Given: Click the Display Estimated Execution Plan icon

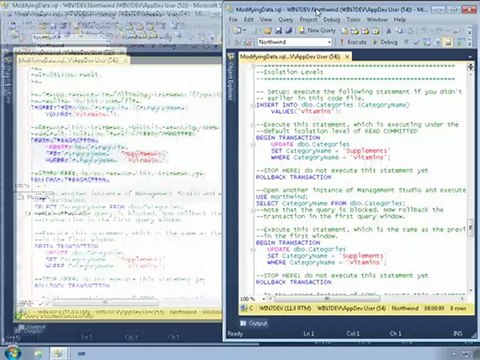Looking at the screenshot, I should click(427, 42).
